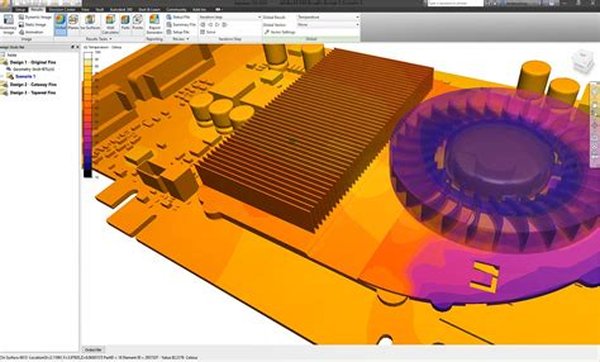Click the Solve button in Iteration Step
The image size is (600, 362).
[x=208, y=32]
